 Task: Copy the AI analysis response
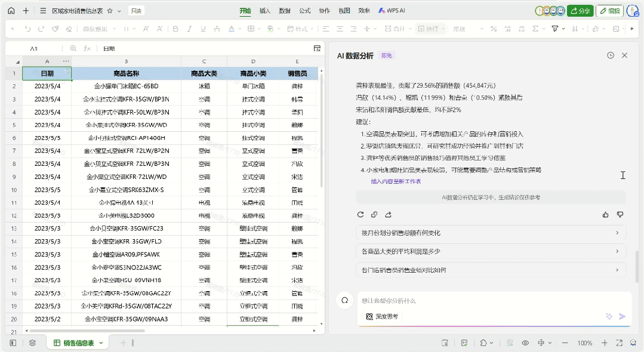pos(374,214)
